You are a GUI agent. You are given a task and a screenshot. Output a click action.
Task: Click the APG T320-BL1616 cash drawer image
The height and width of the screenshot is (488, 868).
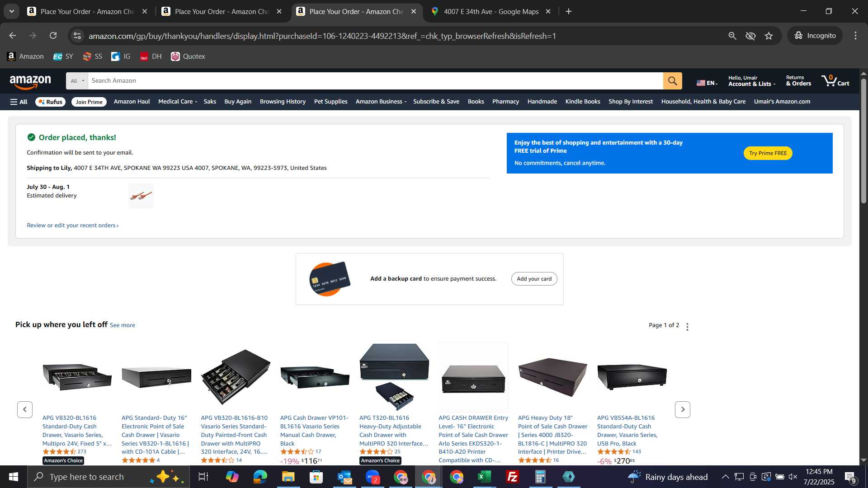coord(394,376)
